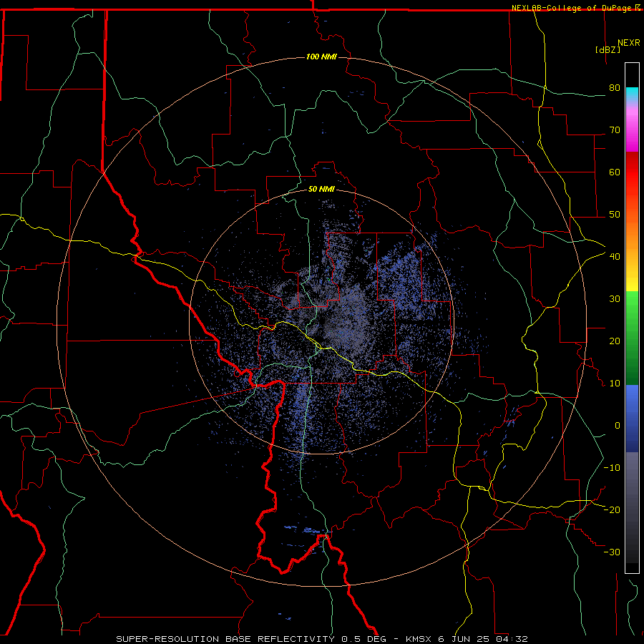Click the 70 dBZ scale value
The image size is (644, 644).
pos(615,130)
